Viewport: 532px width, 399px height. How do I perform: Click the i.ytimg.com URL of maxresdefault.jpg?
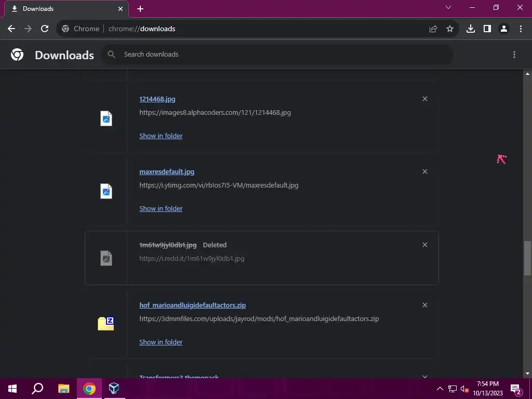tap(219, 185)
